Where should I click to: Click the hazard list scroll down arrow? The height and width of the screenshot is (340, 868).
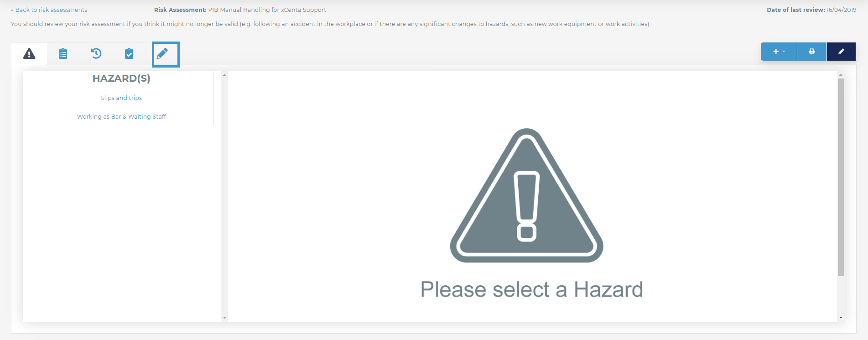(224, 318)
